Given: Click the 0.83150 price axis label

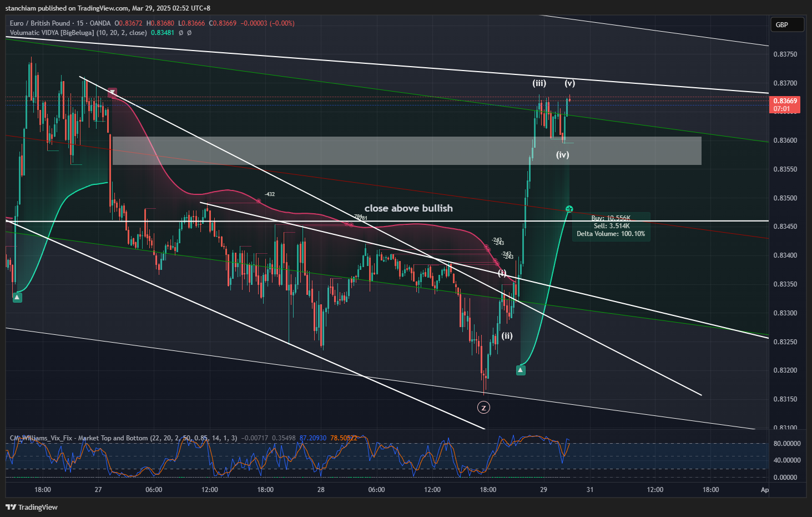Looking at the screenshot, I should pos(785,399).
